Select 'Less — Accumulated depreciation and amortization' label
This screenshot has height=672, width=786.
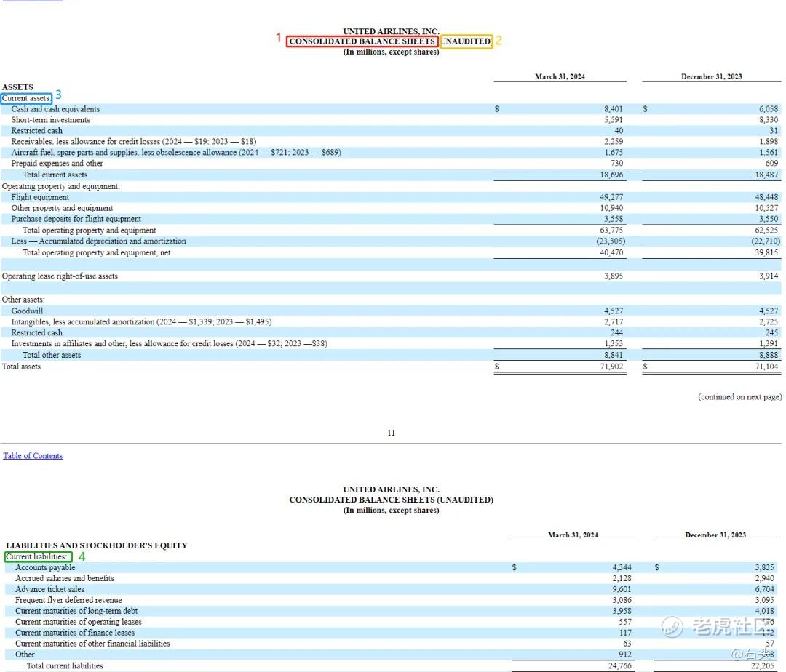click(x=98, y=241)
